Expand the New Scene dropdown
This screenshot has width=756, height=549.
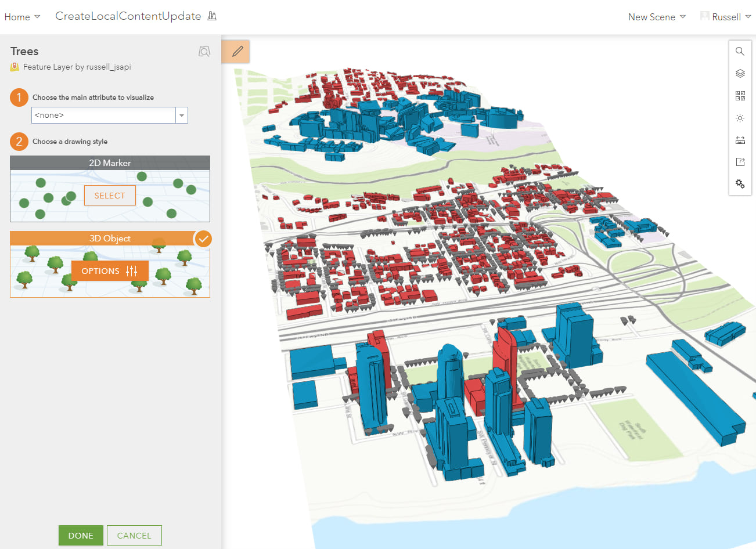point(657,17)
